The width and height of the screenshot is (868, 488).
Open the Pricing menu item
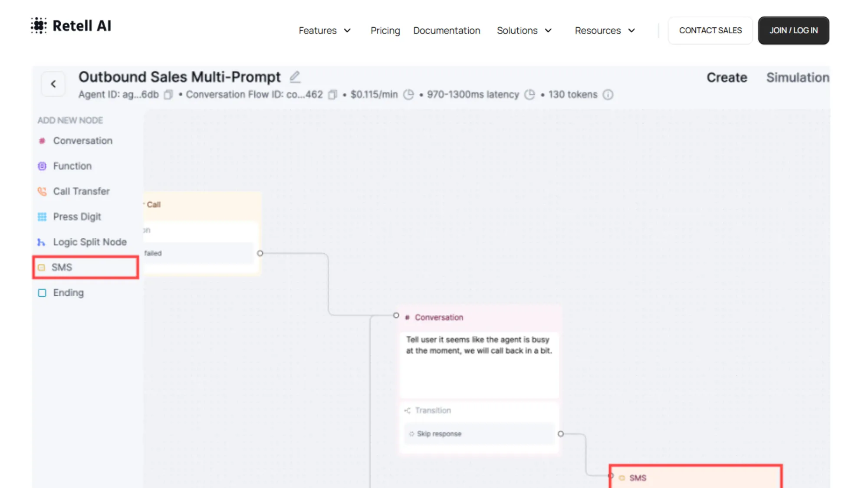point(385,30)
